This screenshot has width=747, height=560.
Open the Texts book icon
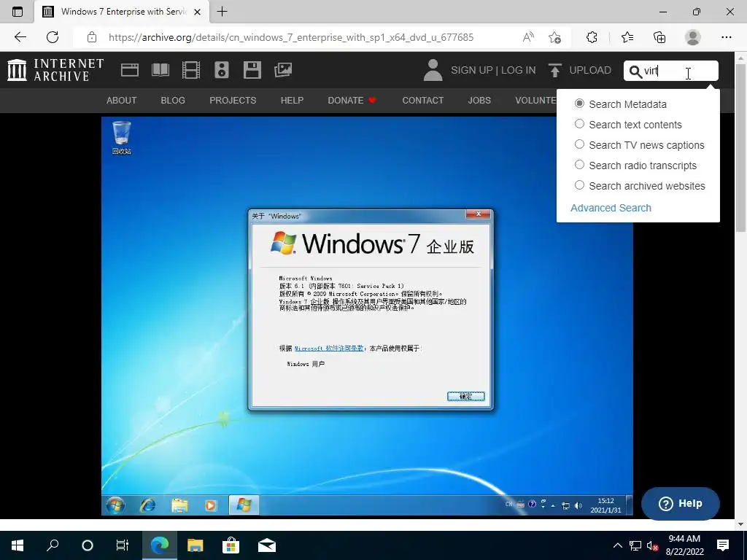point(160,70)
